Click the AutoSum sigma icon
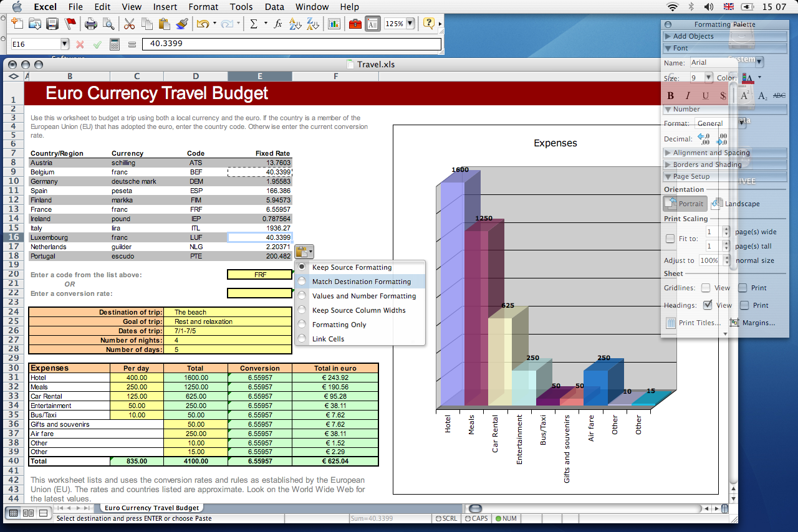The image size is (798, 532). (x=254, y=24)
